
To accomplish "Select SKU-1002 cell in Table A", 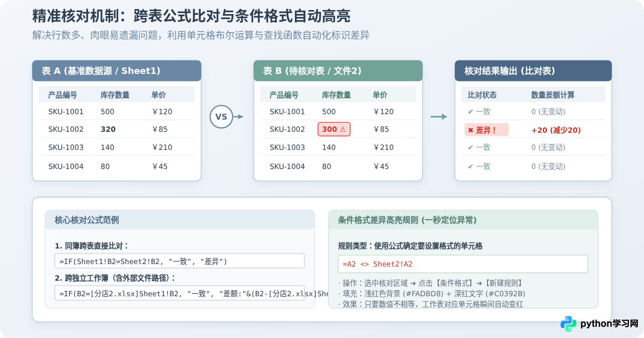I will (x=66, y=129).
